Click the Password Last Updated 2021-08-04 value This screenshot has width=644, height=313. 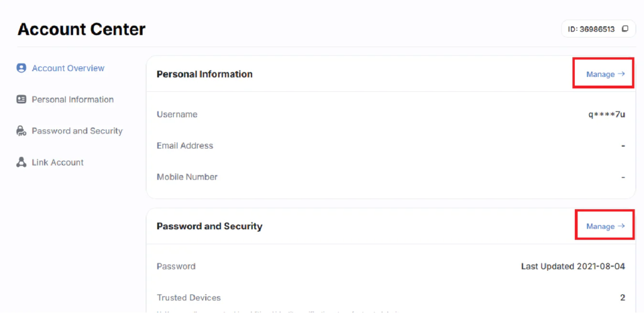pyautogui.click(x=573, y=266)
